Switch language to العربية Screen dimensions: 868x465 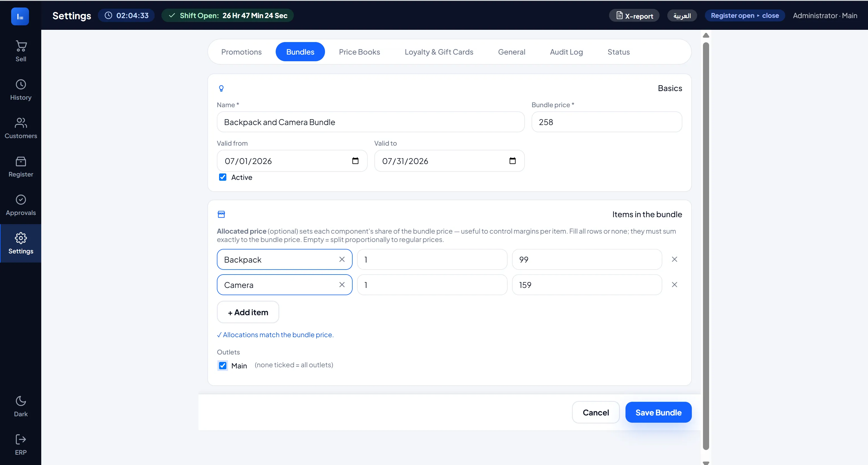point(682,16)
